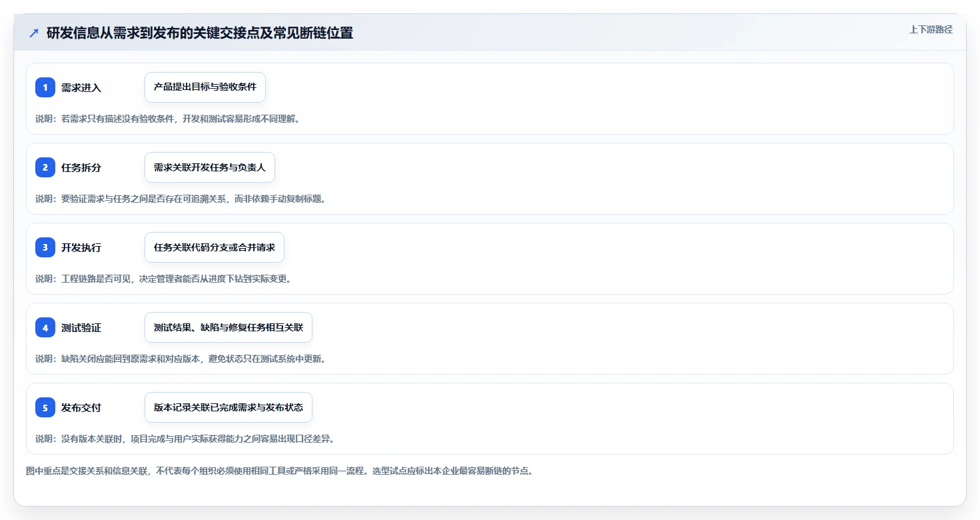Click the 测试验证 stage label
This screenshot has height=520, width=980.
coord(81,327)
